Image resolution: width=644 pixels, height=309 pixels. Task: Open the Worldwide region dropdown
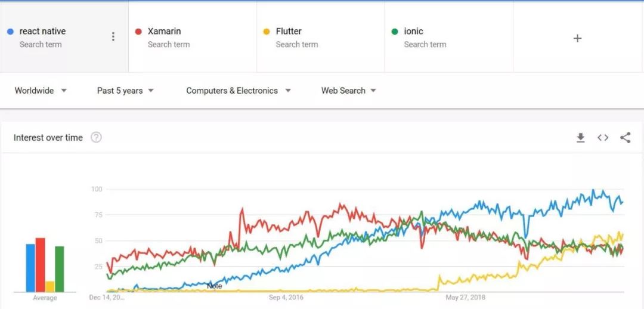41,91
